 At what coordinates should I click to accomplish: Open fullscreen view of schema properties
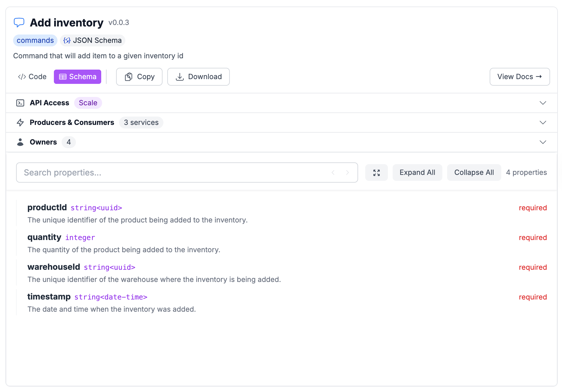tap(376, 172)
